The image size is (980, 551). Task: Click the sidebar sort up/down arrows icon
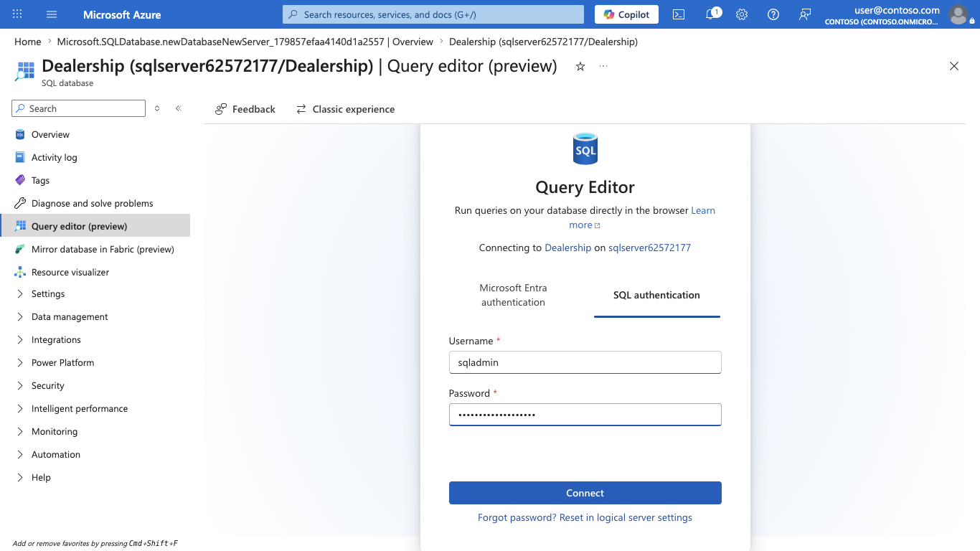coord(157,108)
